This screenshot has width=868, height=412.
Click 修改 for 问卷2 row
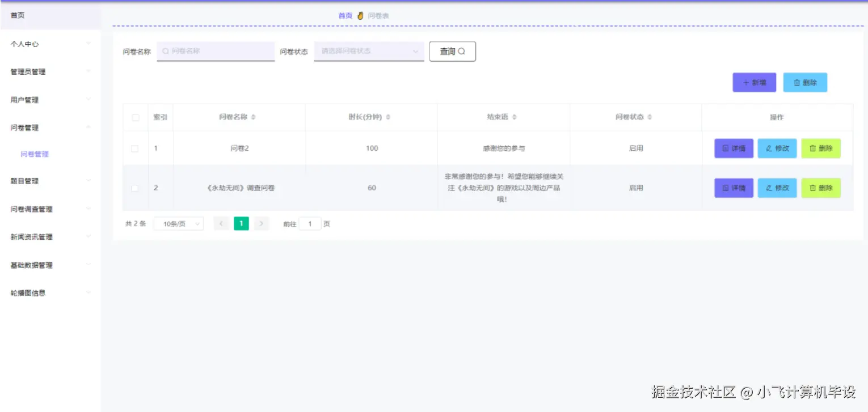point(777,148)
